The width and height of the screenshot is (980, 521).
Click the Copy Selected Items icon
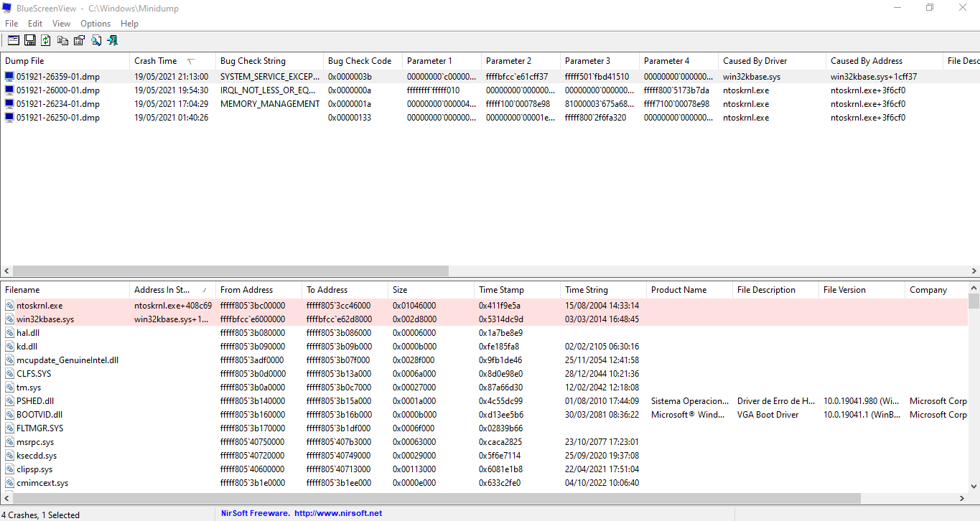point(63,40)
